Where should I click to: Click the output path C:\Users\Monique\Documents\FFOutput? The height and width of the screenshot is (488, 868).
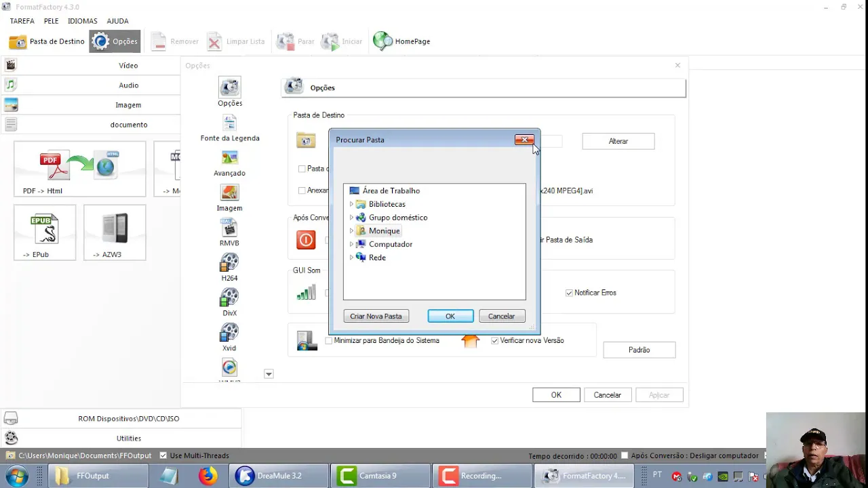(x=85, y=455)
